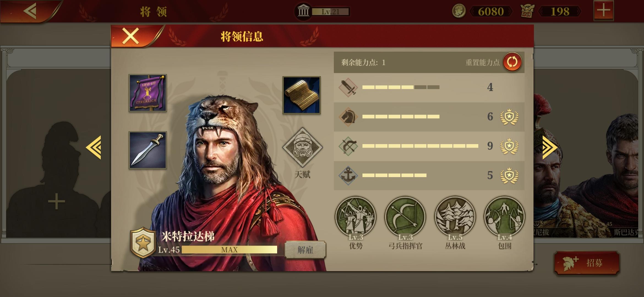Tap the cavalry ability medal badge
The width and height of the screenshot is (644, 297).
pyautogui.click(x=509, y=117)
